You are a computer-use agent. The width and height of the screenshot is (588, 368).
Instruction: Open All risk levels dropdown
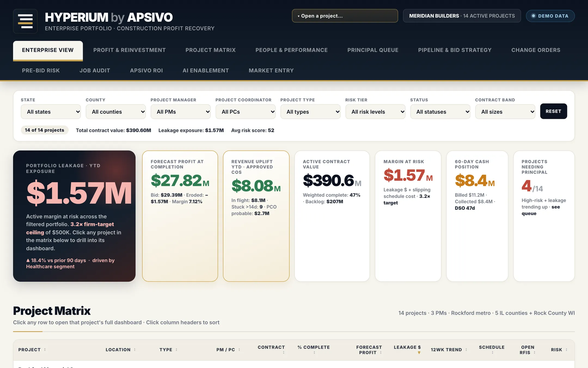[x=375, y=112]
